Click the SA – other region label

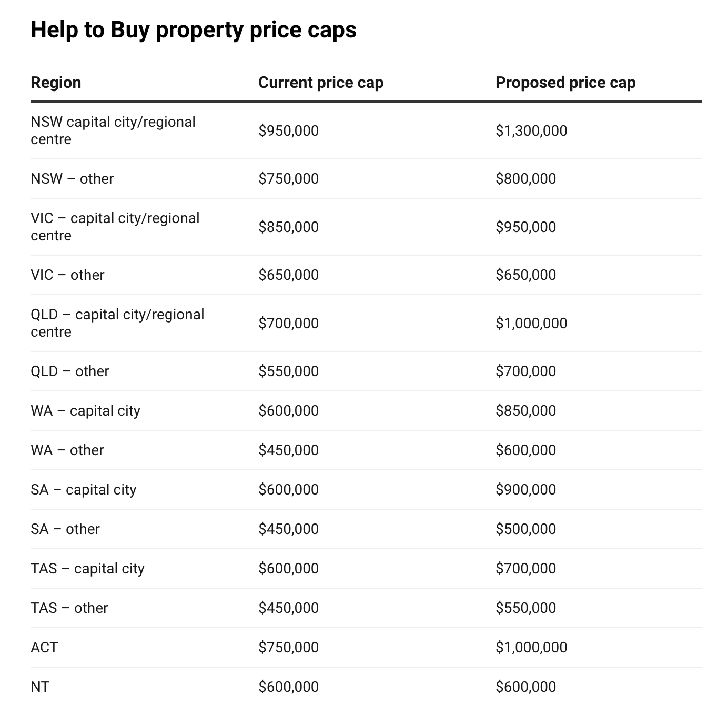click(65, 529)
